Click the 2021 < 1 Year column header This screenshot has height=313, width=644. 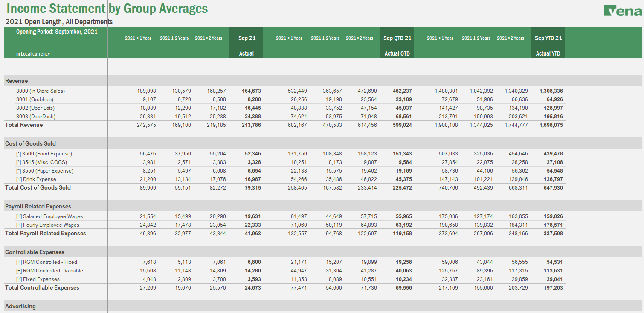coord(138,38)
